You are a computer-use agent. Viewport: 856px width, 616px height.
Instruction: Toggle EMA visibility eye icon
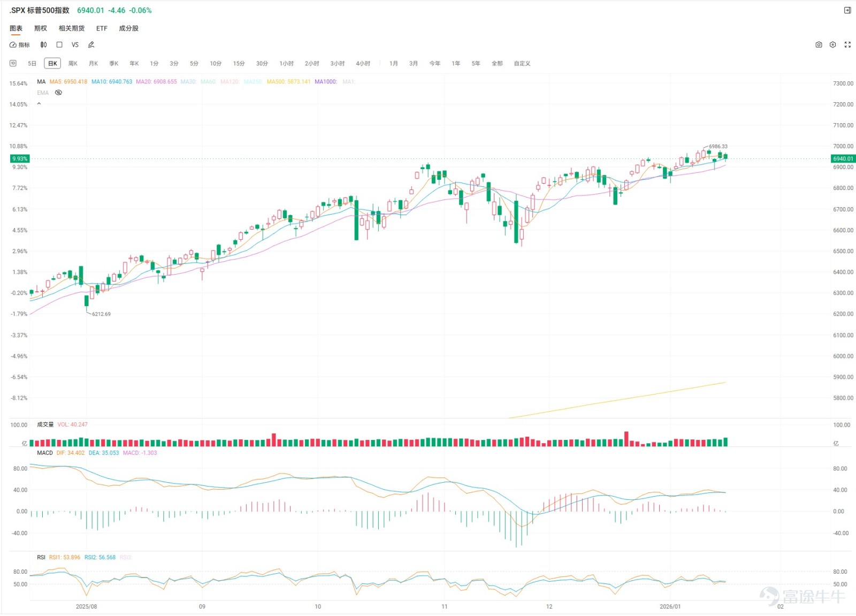[58, 93]
